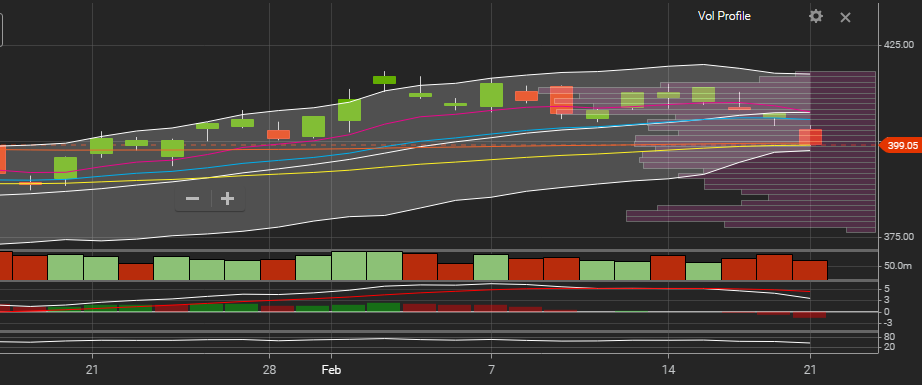The image size is (922, 385).
Task: Click the Feb date axis label
Action: point(331,370)
